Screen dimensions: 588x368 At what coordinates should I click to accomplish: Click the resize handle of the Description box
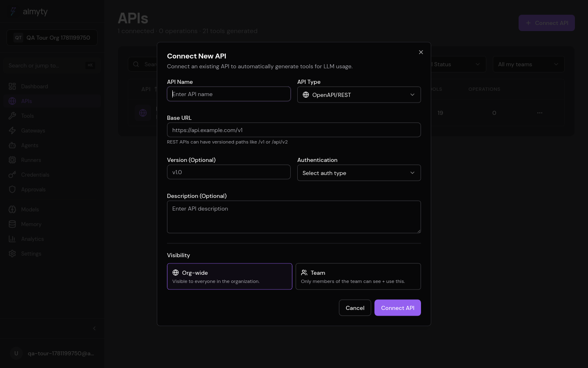[x=419, y=231]
